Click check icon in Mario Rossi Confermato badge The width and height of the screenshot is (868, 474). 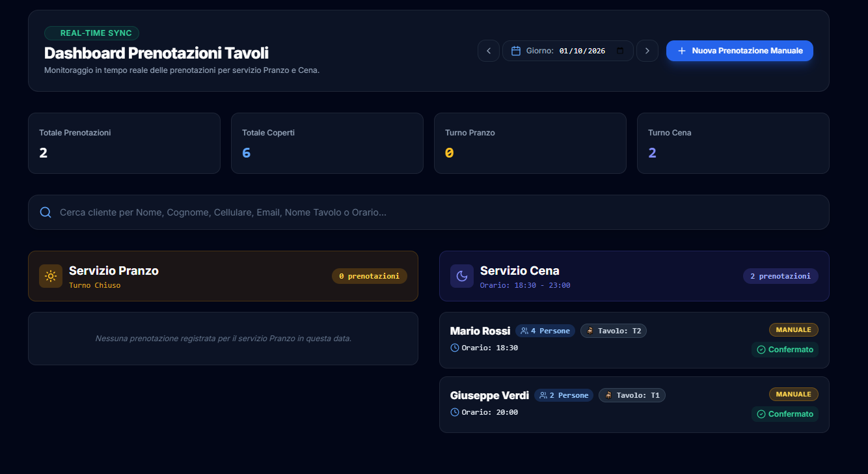pyautogui.click(x=761, y=350)
